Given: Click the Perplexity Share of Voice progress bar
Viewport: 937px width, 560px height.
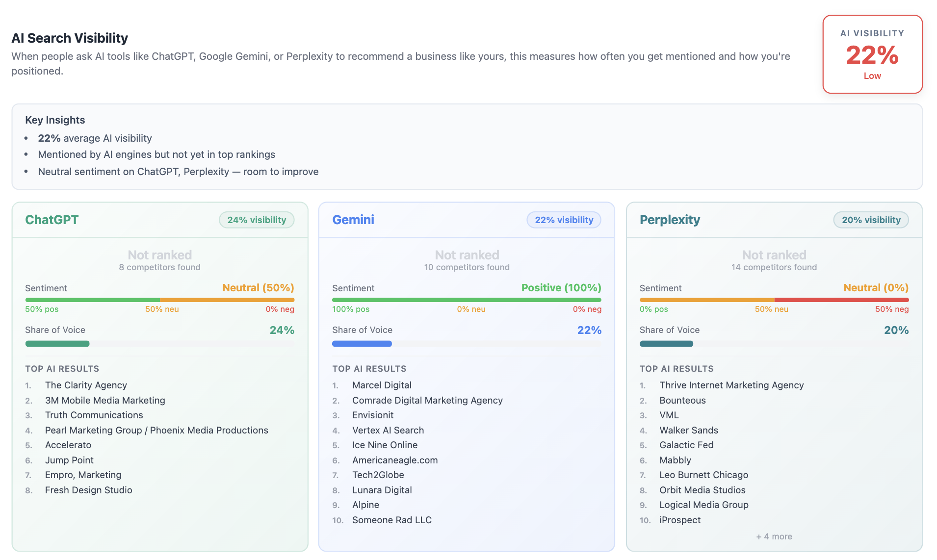Looking at the screenshot, I should (x=774, y=344).
